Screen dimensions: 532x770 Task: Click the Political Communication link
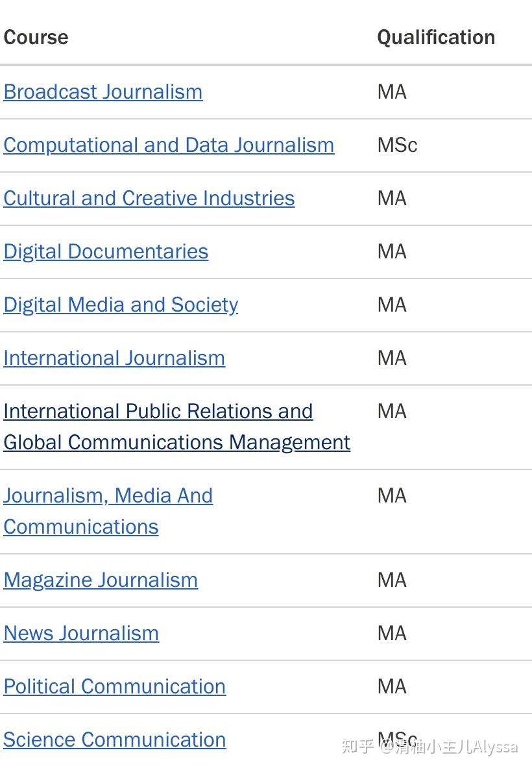[114, 686]
